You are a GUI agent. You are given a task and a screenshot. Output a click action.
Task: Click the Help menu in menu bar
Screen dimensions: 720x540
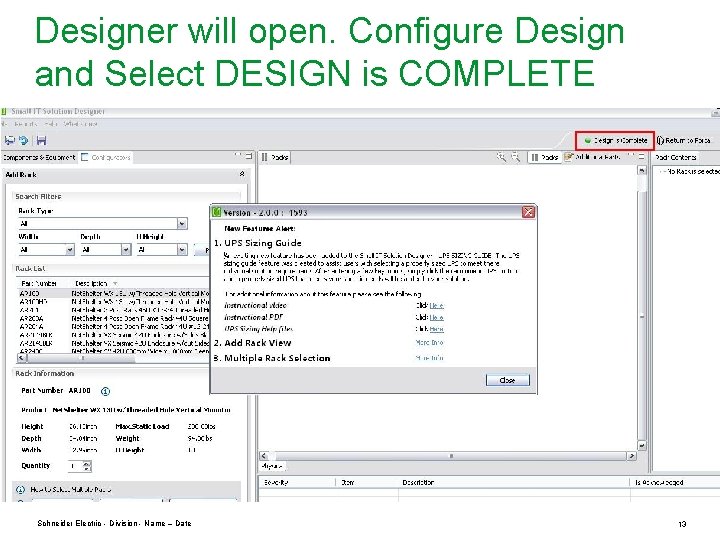[51, 124]
